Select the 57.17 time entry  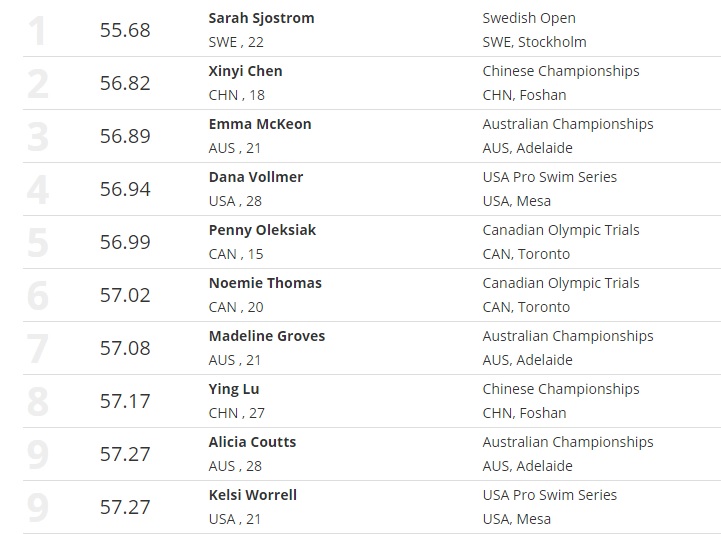125,401
